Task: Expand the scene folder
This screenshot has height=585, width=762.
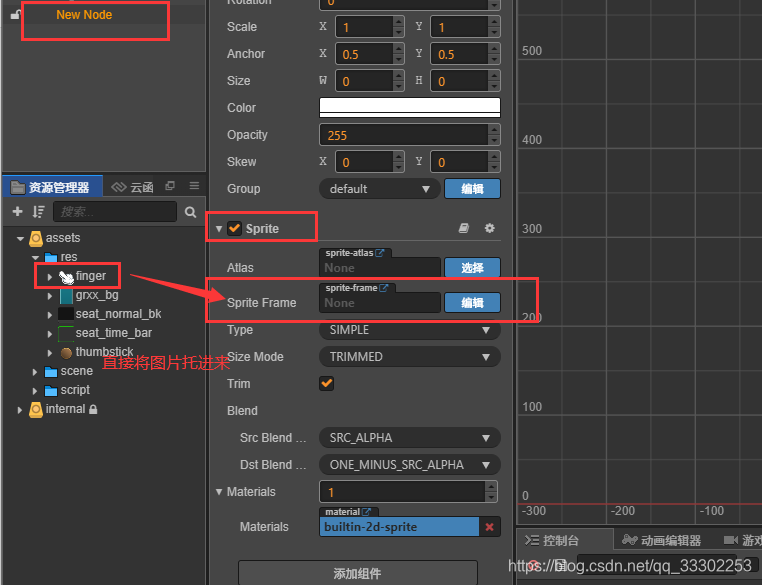Action: pyautogui.click(x=35, y=372)
